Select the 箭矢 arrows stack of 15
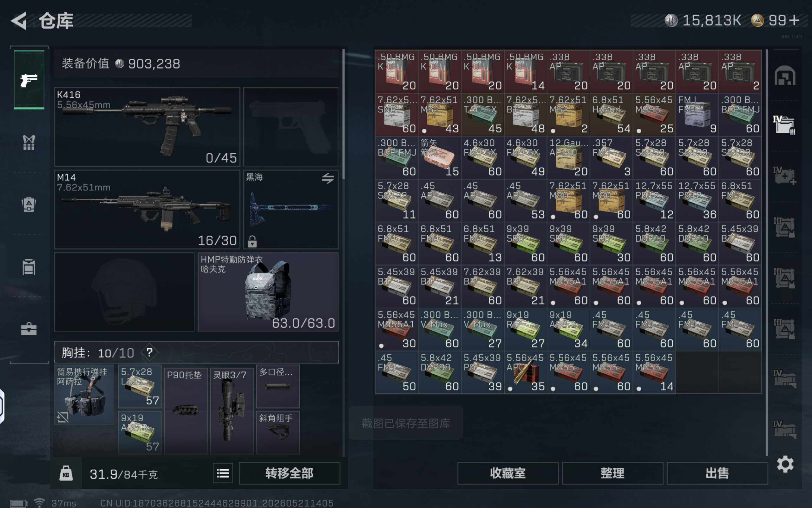 coord(440,157)
